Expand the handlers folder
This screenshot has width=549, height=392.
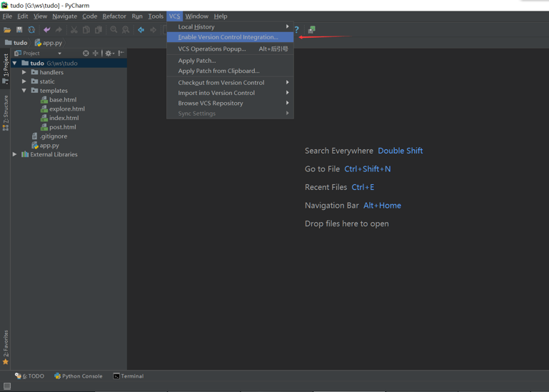click(24, 72)
